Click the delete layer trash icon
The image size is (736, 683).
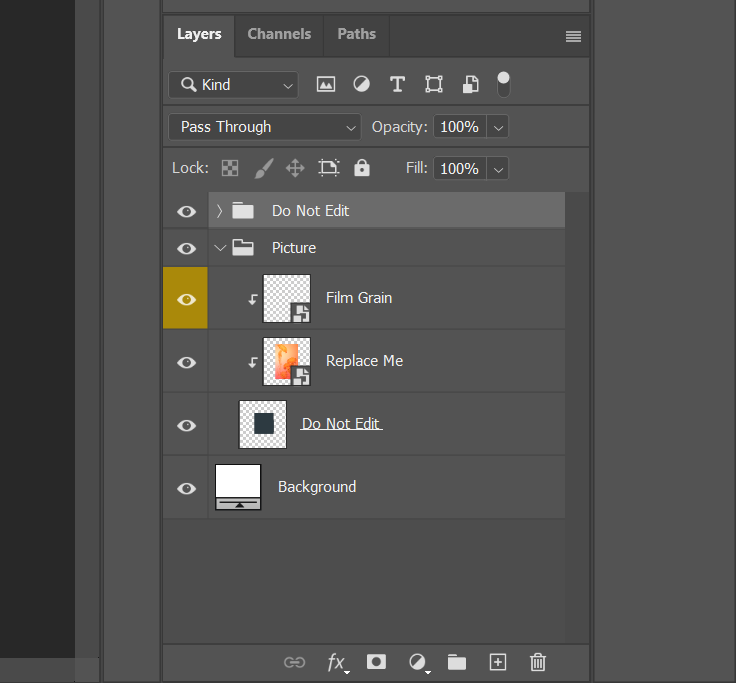[x=538, y=662]
